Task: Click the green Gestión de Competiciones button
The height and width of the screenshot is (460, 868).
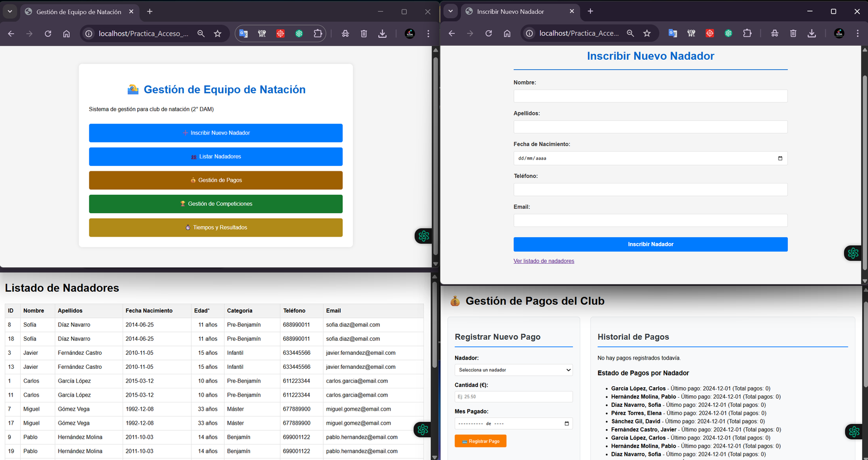Action: coord(215,204)
